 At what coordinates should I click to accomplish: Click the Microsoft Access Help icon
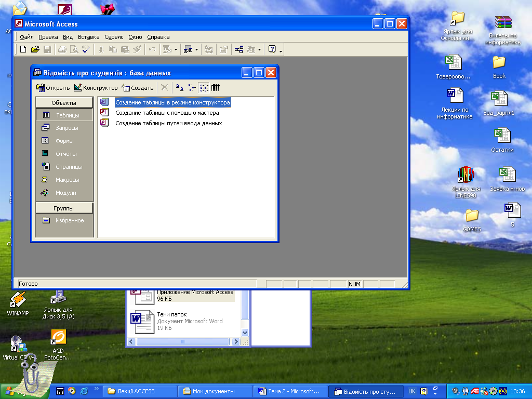pyautogui.click(x=272, y=49)
